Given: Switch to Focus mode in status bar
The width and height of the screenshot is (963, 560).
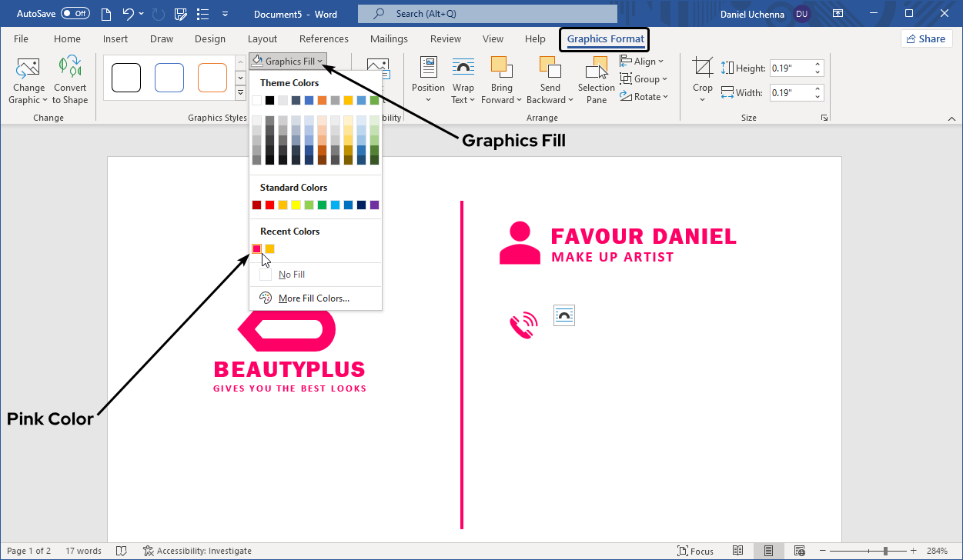Looking at the screenshot, I should click(x=695, y=551).
